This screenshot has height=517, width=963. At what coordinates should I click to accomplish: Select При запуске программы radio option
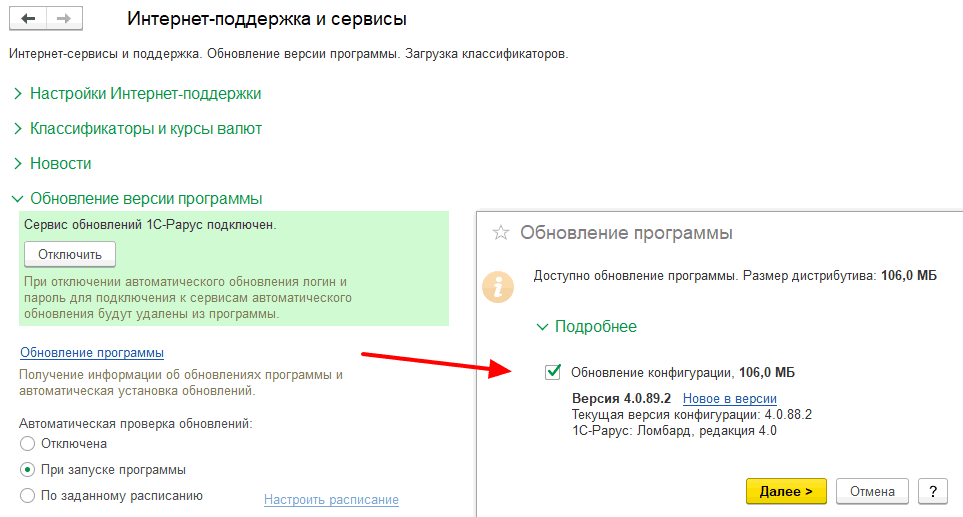[x=27, y=470]
